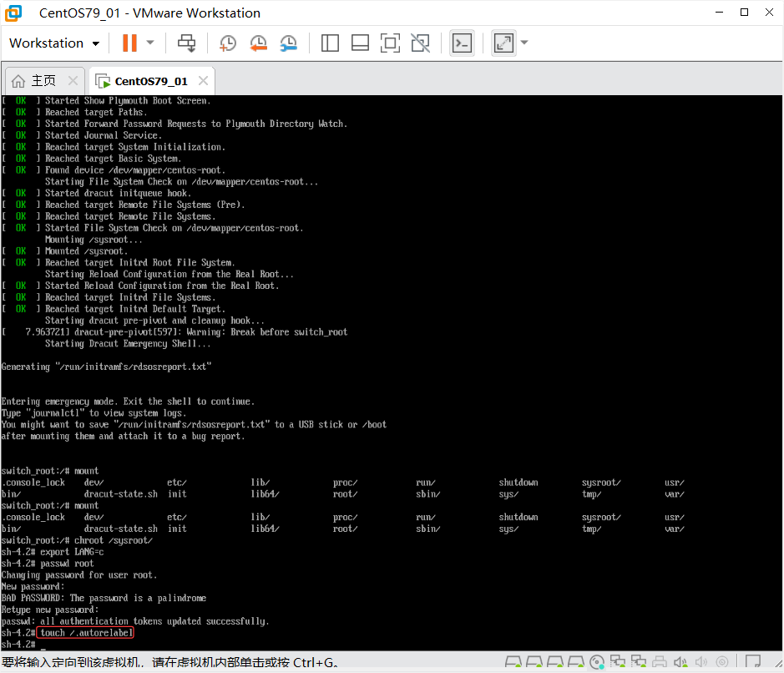This screenshot has height=673, width=784.
Task: Click the 'export LANG=c' command line
Action: tap(53, 552)
